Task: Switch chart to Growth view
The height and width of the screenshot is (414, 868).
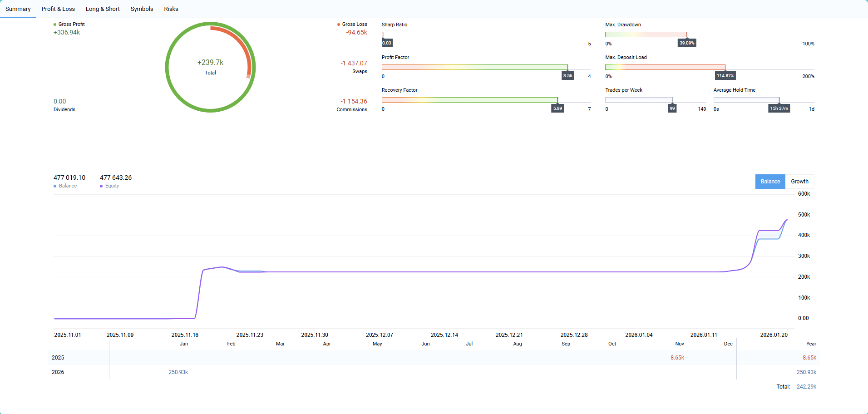Action: (799, 182)
